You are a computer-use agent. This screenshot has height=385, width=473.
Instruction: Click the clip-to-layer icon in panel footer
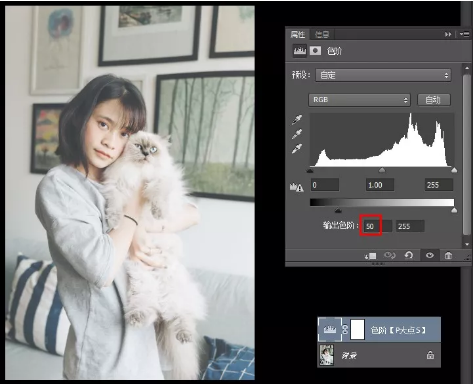click(370, 256)
